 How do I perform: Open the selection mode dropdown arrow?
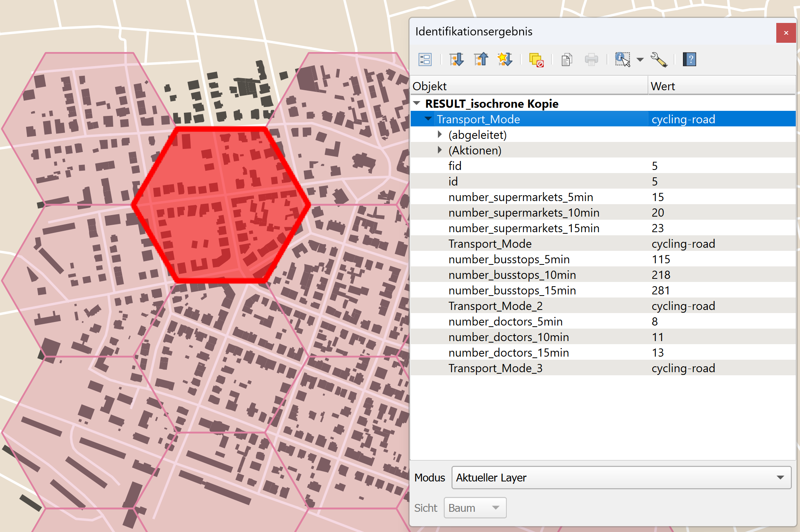coord(640,59)
